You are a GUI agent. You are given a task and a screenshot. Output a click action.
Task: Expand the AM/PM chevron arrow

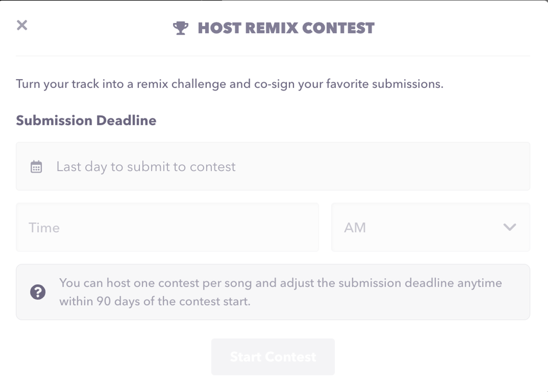click(x=510, y=227)
